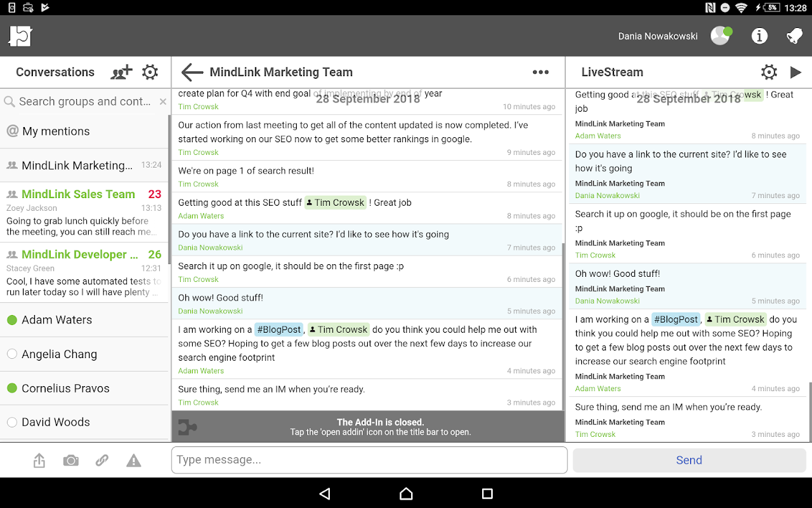
Task: Open MindLink Marketing conversation in sidebar
Action: pos(85,165)
